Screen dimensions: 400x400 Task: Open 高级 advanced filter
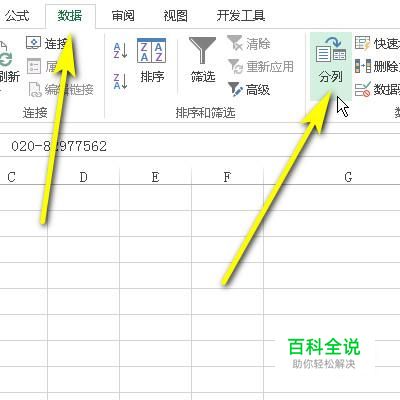tap(249, 89)
